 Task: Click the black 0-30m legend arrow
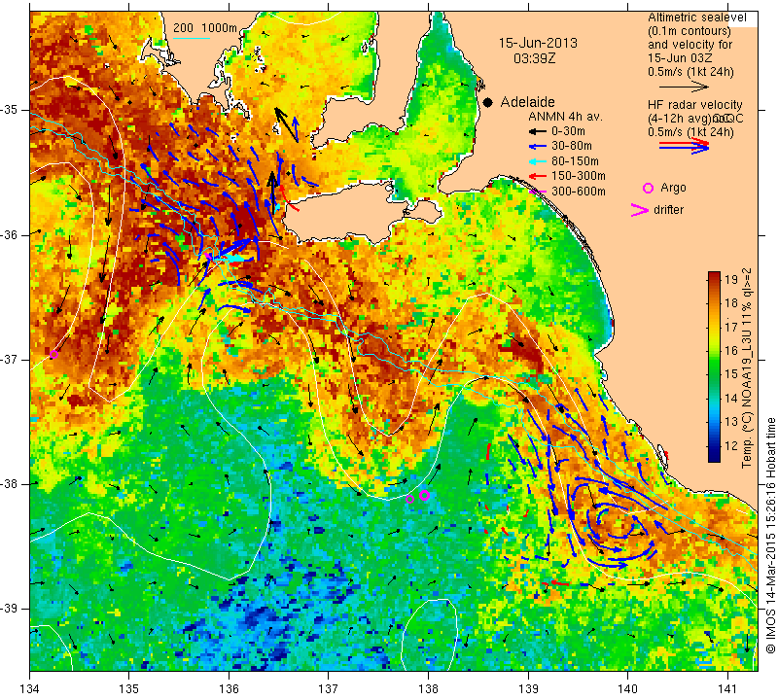(538, 132)
